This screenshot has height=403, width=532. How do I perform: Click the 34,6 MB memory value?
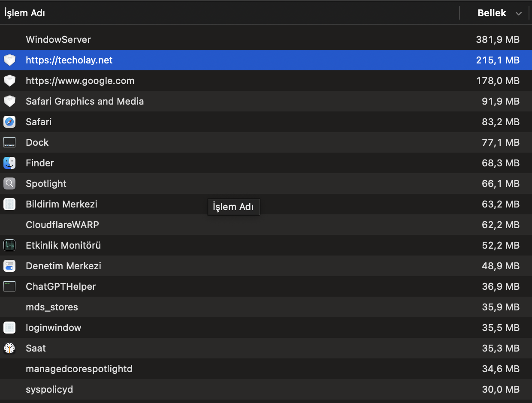point(501,369)
